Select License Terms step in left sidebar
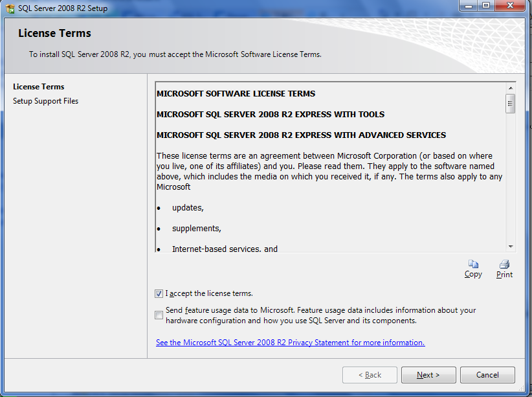The image size is (532, 397). coord(39,87)
